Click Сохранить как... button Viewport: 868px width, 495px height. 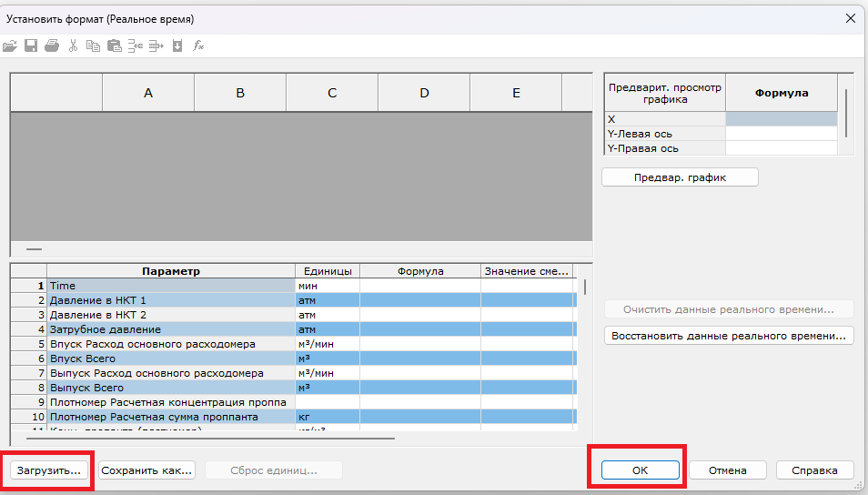pyautogui.click(x=146, y=470)
